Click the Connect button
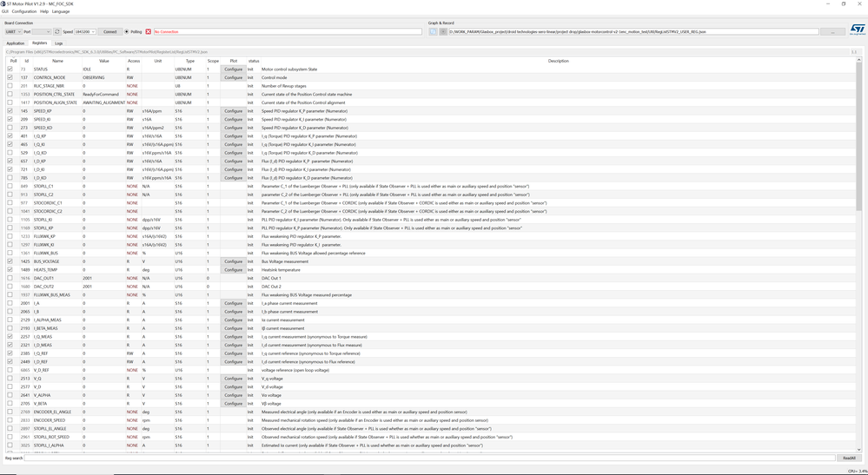Screen dimensions: 868x475 pos(110,32)
